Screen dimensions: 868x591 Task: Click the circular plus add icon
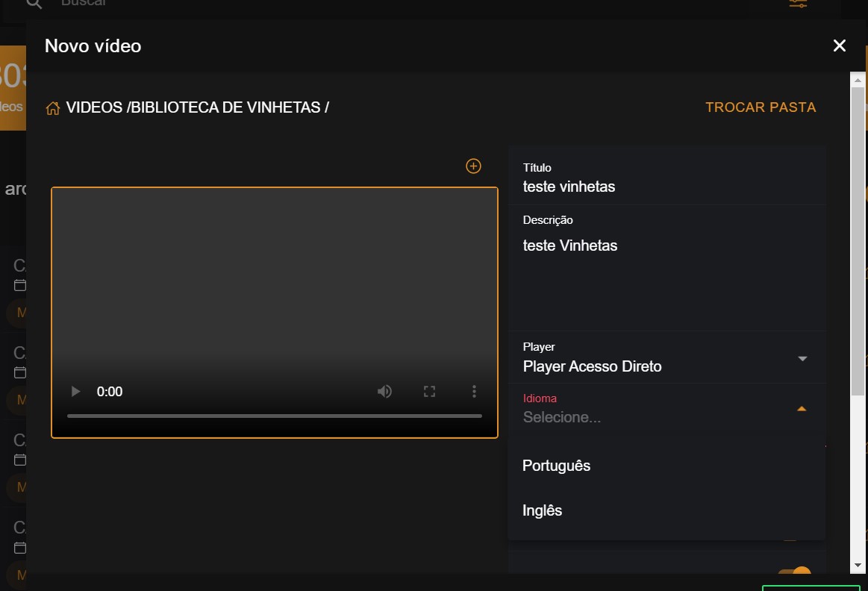[x=473, y=166]
